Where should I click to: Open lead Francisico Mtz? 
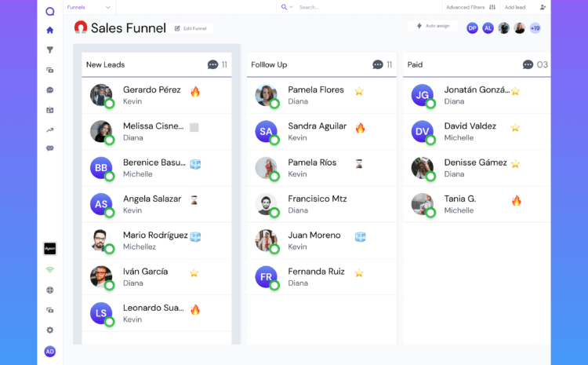coord(321,204)
